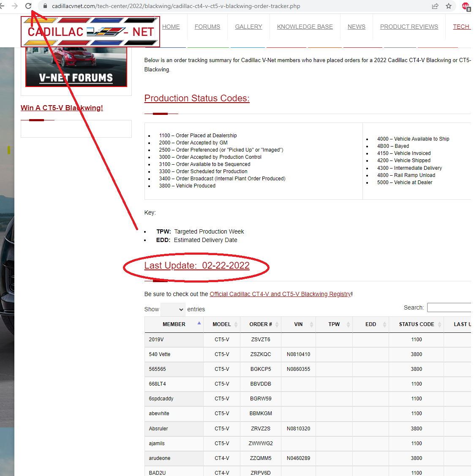Screen dimensions: 474x476
Task: Open the Show entries dropdown
Action: tap(173, 309)
